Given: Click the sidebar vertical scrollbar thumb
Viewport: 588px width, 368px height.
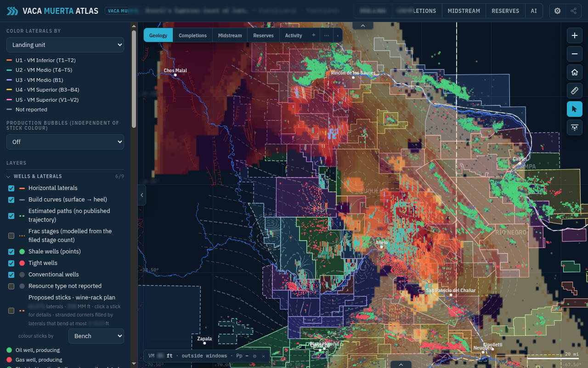Looking at the screenshot, I should coord(134,79).
